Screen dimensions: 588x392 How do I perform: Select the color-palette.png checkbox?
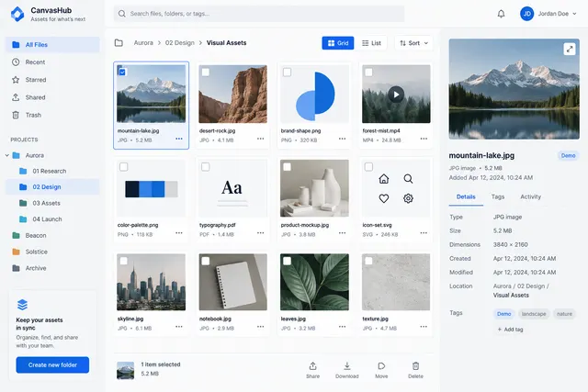coord(123,167)
